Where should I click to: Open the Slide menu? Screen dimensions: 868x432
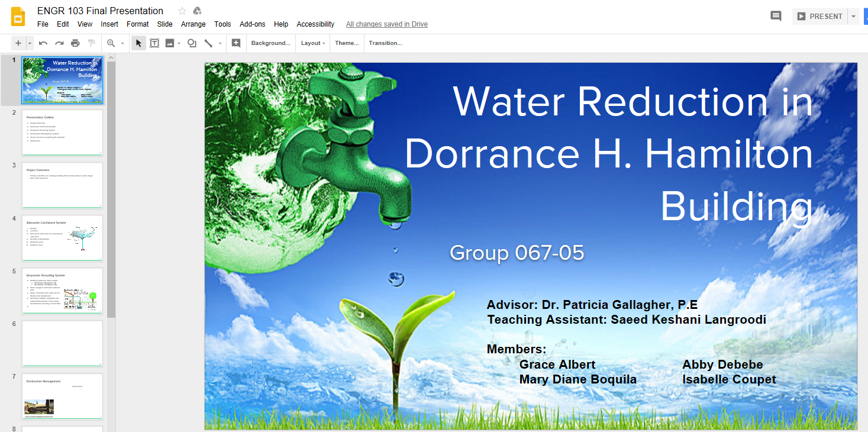tap(165, 24)
